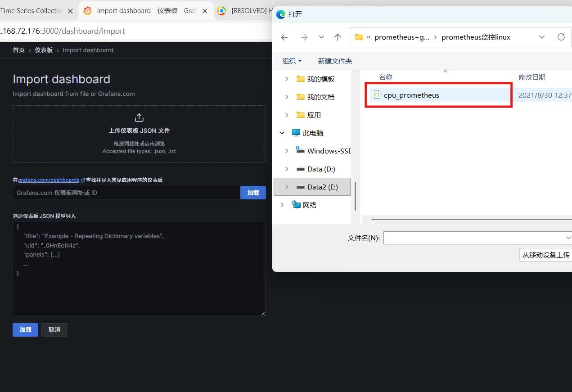Click 我的文档 folder icon
Image resolution: width=572 pixels, height=392 pixels.
[x=301, y=97]
